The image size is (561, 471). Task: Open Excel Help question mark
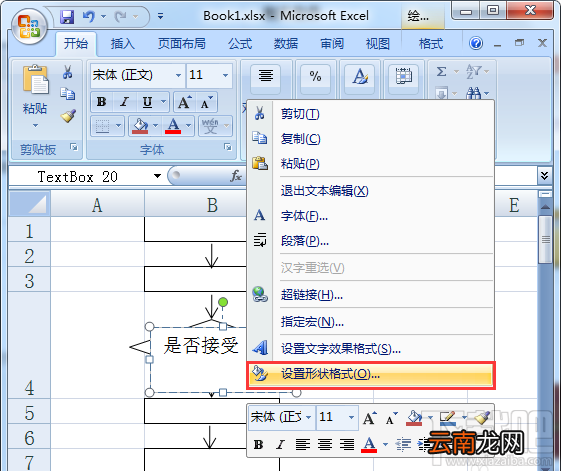pos(476,43)
